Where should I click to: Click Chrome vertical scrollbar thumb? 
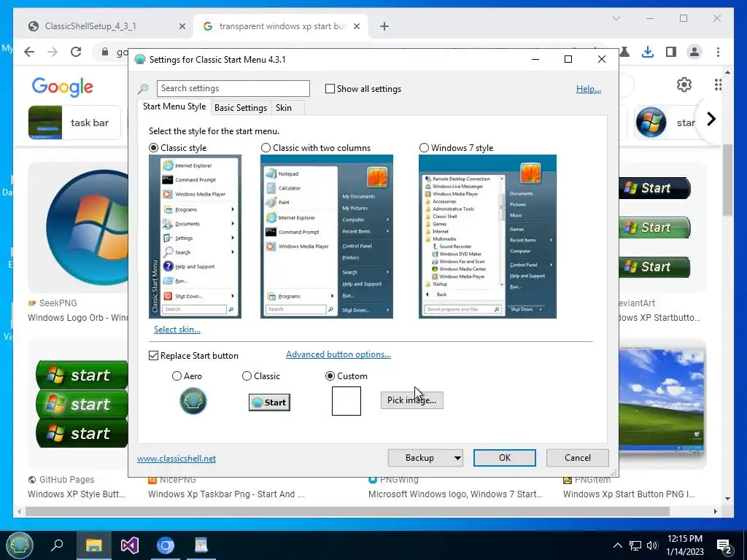click(x=727, y=179)
